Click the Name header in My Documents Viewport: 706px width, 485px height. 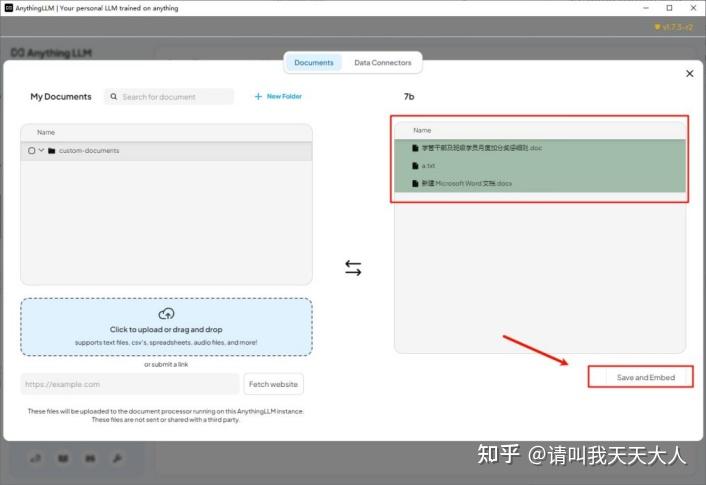(x=46, y=132)
